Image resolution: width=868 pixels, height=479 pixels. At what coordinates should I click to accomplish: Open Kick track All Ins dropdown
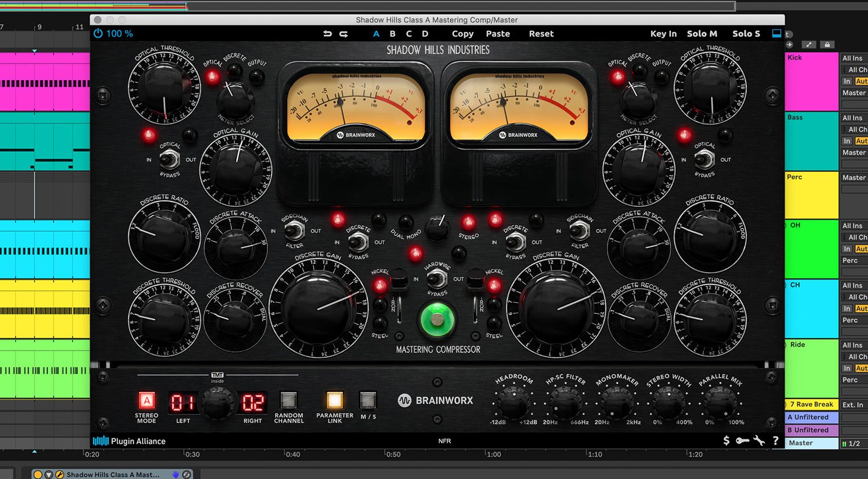point(854,58)
